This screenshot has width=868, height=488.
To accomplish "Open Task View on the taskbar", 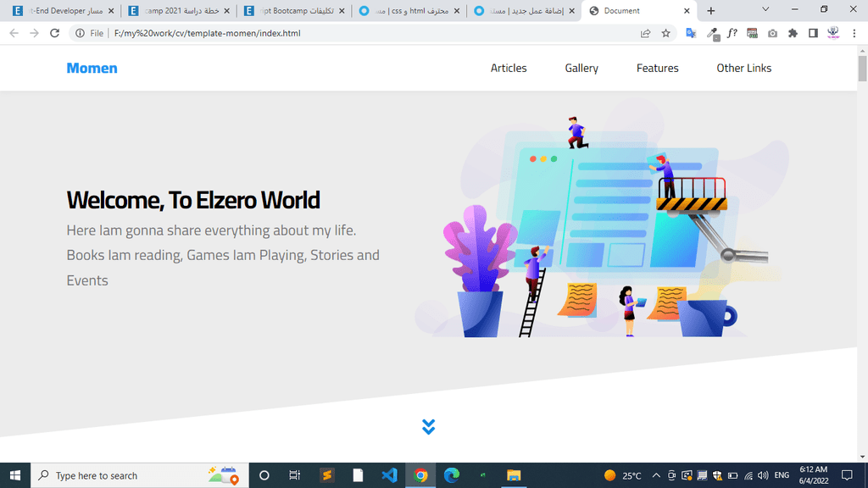I will 294,475.
